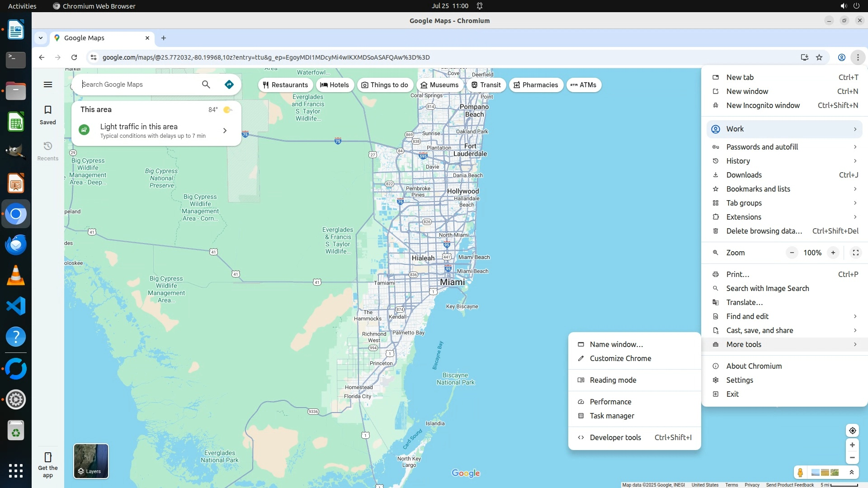Image resolution: width=868 pixels, height=488 pixels.
Task: Bookmark this page with the star icon
Action: 819,57
